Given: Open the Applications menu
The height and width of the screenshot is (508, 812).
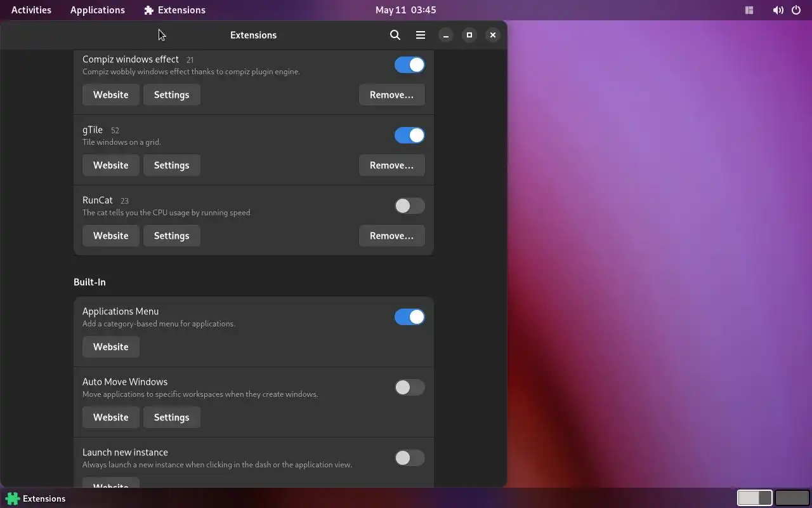Looking at the screenshot, I should pos(98,10).
